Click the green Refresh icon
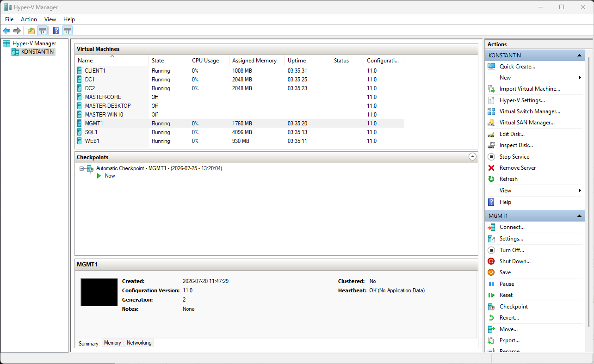The width and height of the screenshot is (594, 364). point(491,179)
